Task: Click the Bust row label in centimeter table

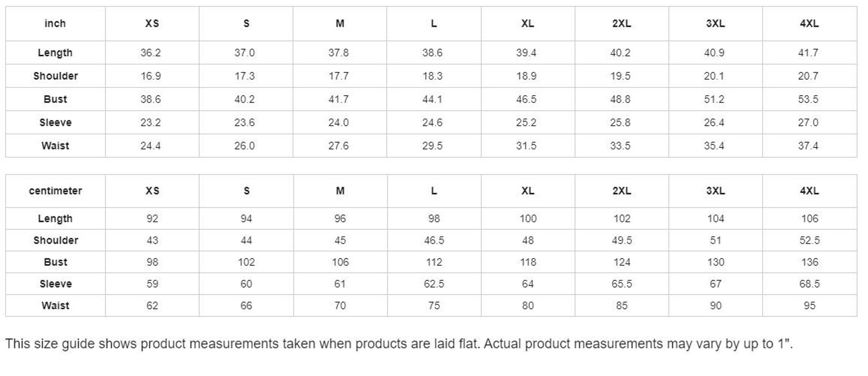Action: click(55, 262)
